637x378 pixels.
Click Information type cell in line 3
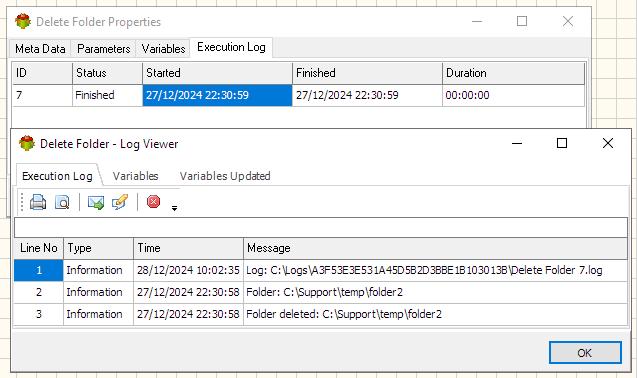click(98, 314)
